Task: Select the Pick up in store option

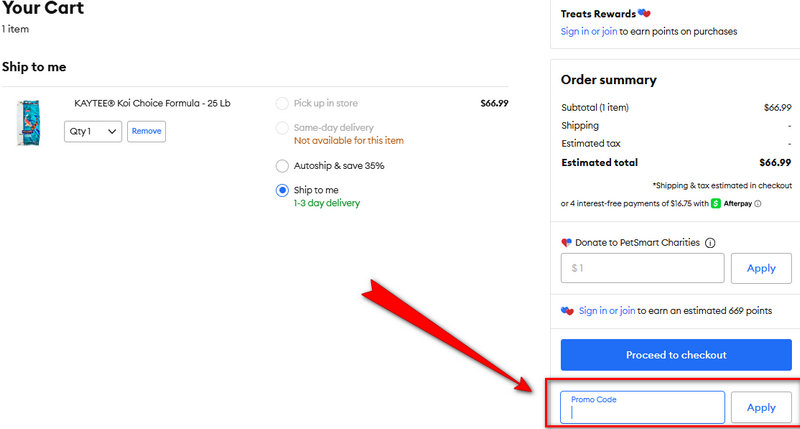Action: [282, 103]
